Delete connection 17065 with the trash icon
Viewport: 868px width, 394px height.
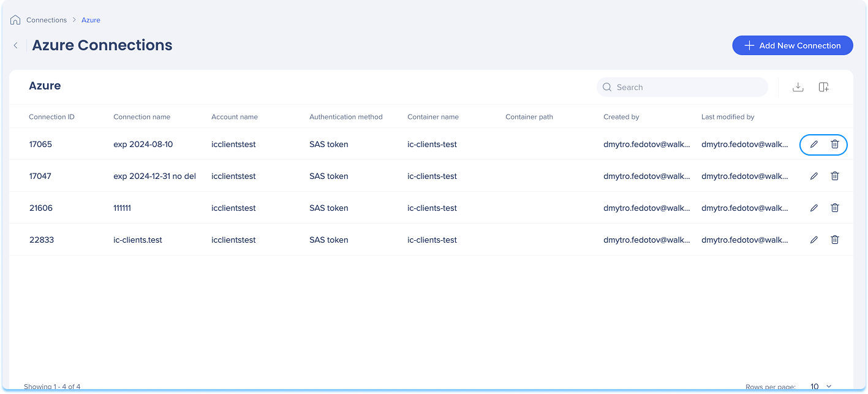click(834, 144)
